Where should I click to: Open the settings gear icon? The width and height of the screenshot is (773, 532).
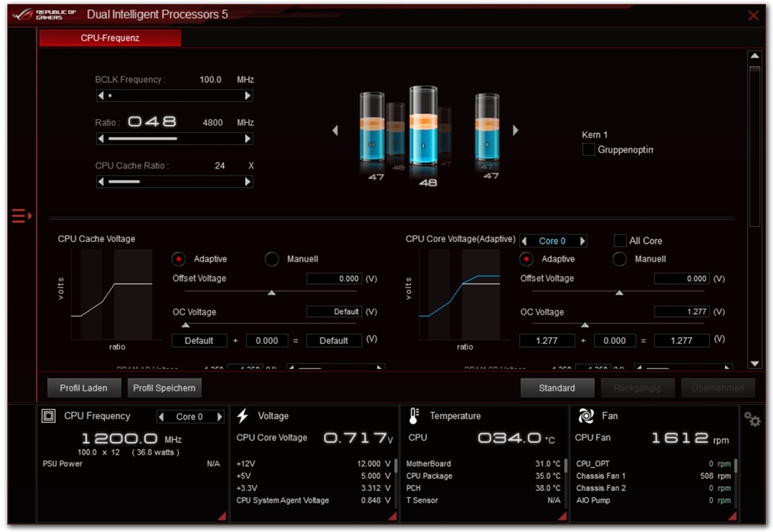pos(752,419)
